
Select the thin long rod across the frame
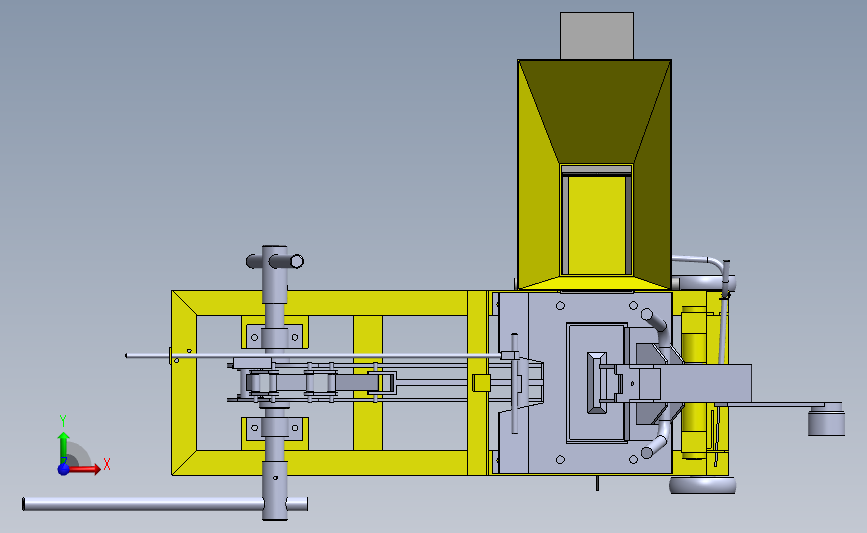312,356
